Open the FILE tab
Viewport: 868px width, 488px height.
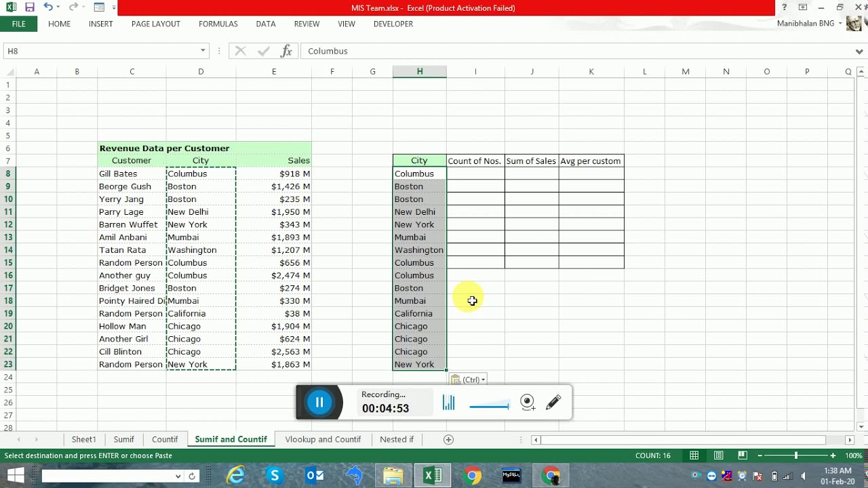tap(18, 24)
